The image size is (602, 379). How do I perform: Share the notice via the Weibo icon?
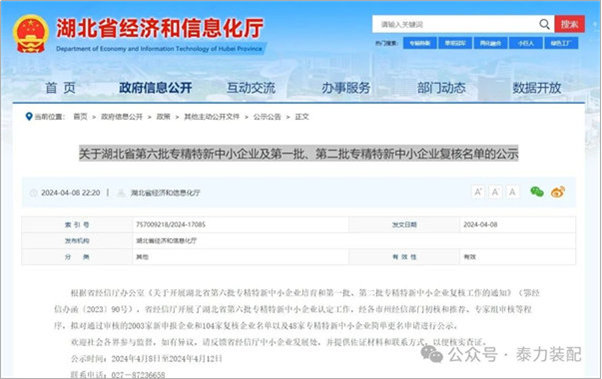[558, 191]
